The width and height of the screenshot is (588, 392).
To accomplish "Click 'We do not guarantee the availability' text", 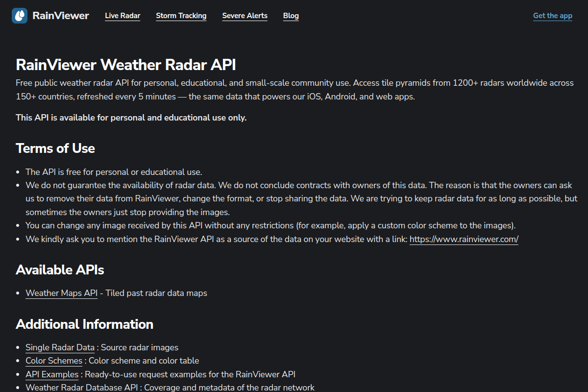I will 301,199.
